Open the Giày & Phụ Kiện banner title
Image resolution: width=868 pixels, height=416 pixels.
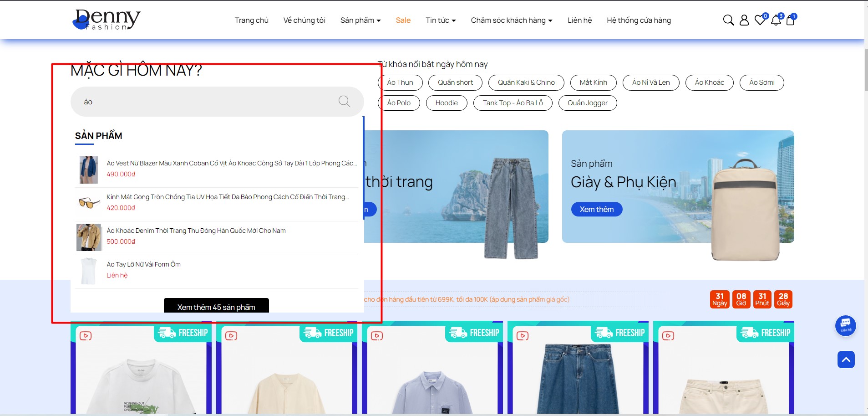click(624, 182)
